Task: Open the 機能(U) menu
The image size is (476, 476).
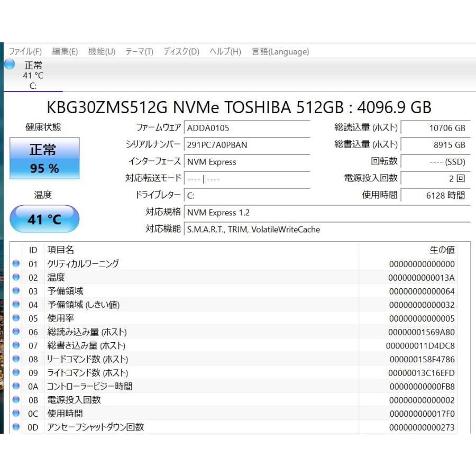Action: coord(102,52)
